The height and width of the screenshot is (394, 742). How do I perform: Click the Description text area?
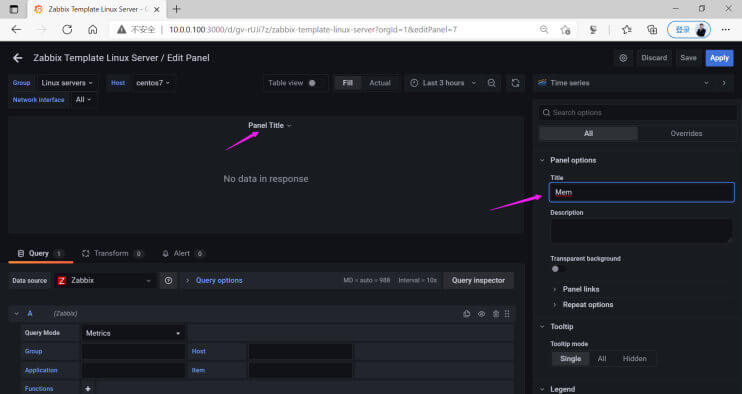642,230
